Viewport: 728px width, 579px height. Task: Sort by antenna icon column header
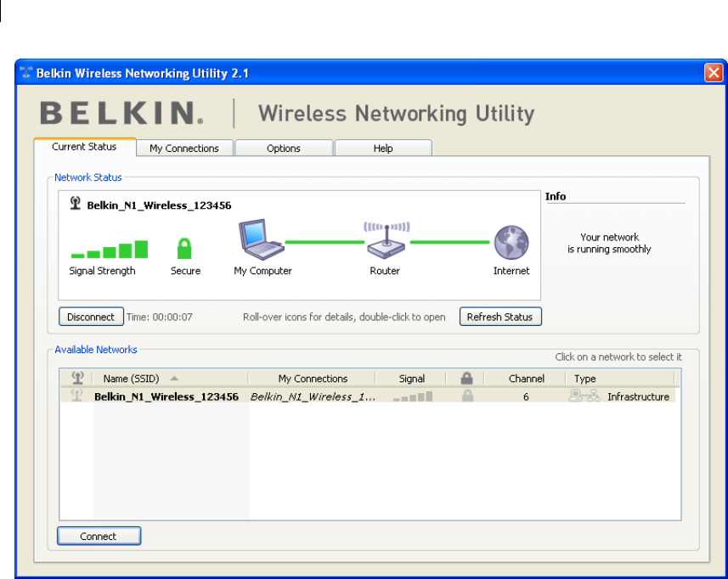click(x=77, y=378)
